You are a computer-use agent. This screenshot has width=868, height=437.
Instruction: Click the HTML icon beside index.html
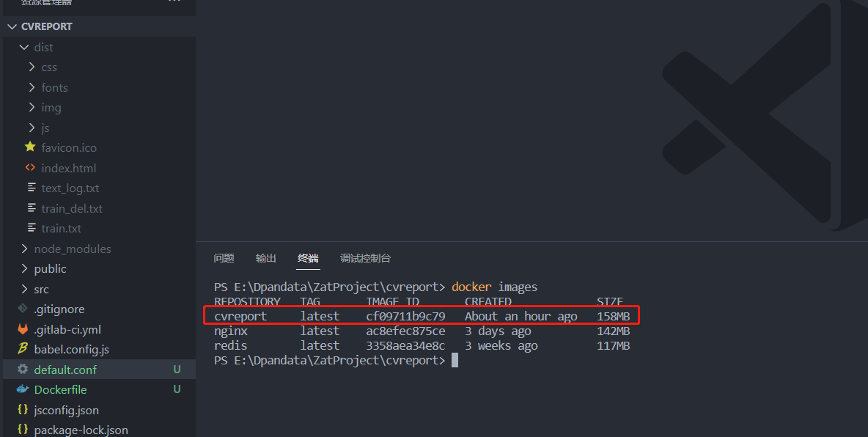[30, 167]
